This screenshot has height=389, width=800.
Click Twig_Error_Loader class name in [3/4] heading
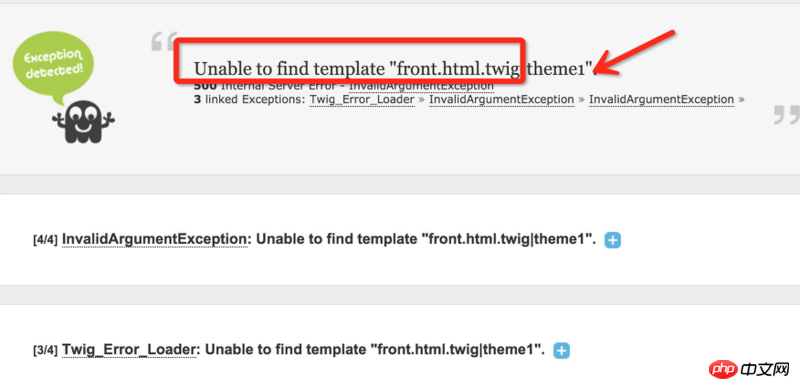coord(129,350)
